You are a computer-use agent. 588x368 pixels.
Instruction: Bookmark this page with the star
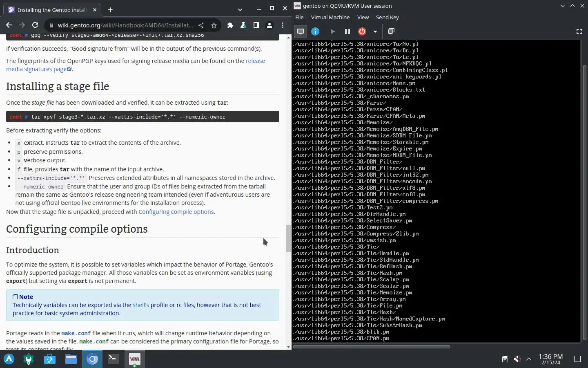tap(214, 25)
